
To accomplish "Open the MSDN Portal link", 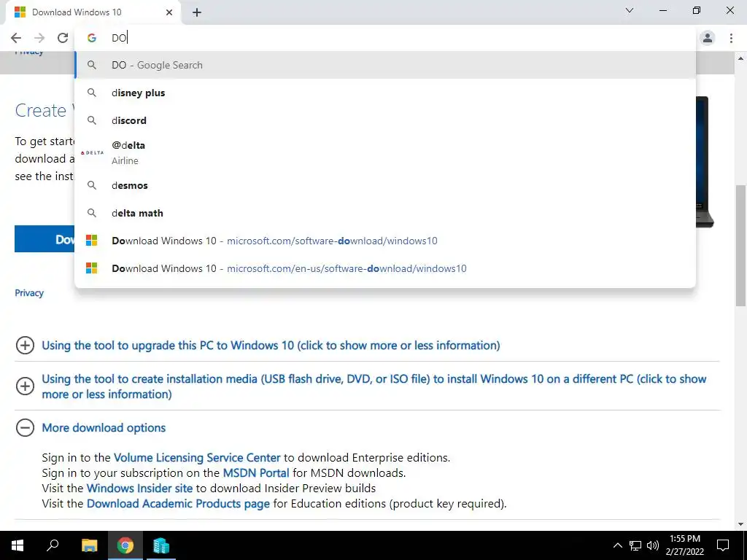I will click(x=256, y=472).
